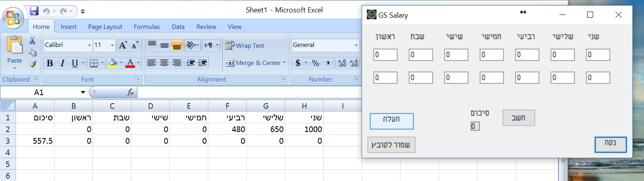The image size is (644, 181).
Task: Increase font size with Grow Font
Action: tap(123, 45)
